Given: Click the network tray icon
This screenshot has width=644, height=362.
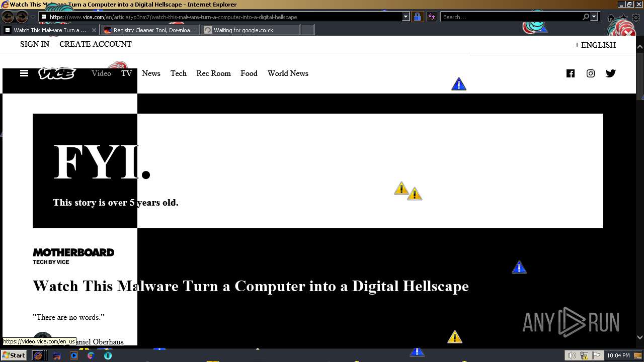Looking at the screenshot, I should (x=585, y=355).
